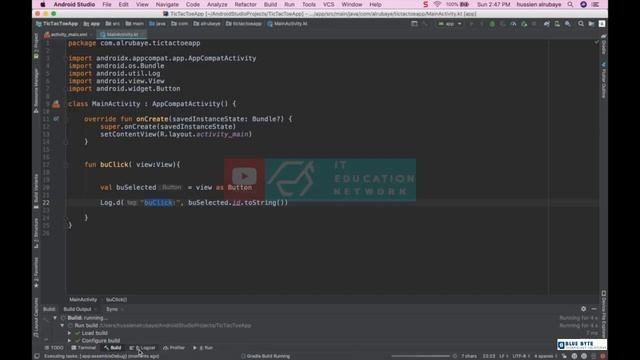
Task: Open the VCS menu
Action: (x=329, y=4)
